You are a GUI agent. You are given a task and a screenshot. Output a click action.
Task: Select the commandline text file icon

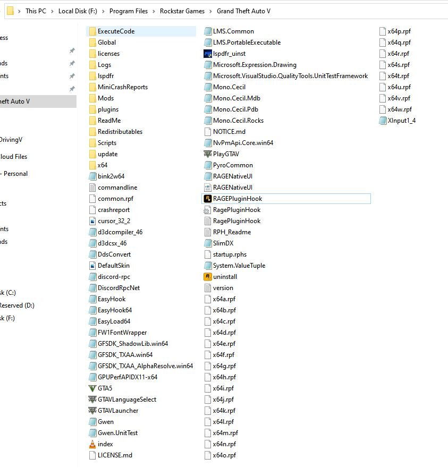[x=92, y=188]
